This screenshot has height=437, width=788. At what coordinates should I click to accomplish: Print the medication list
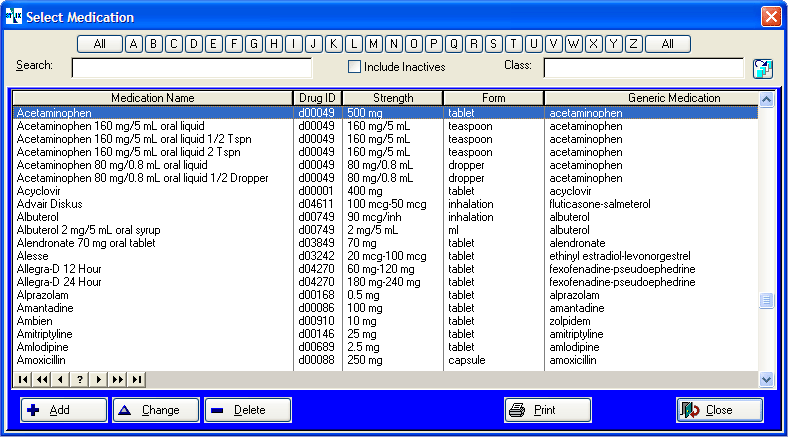click(x=548, y=410)
